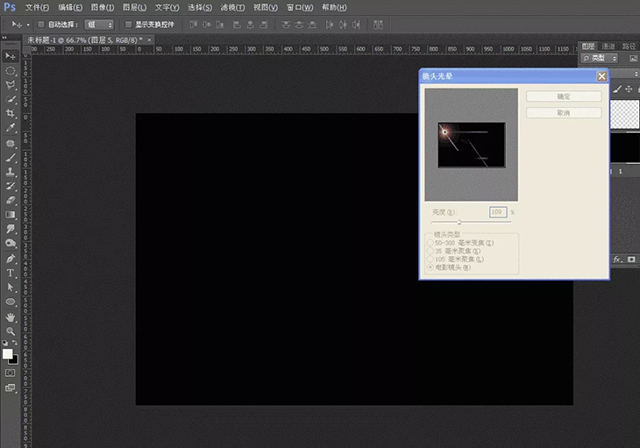Select the Pen tool
Image resolution: width=640 pixels, height=448 pixels.
11,257
